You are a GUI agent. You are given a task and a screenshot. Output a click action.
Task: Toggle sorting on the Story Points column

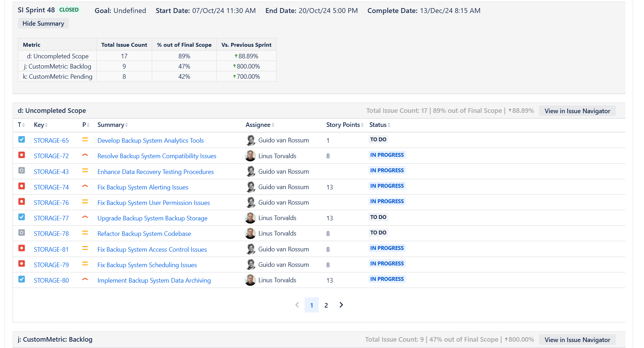point(362,125)
